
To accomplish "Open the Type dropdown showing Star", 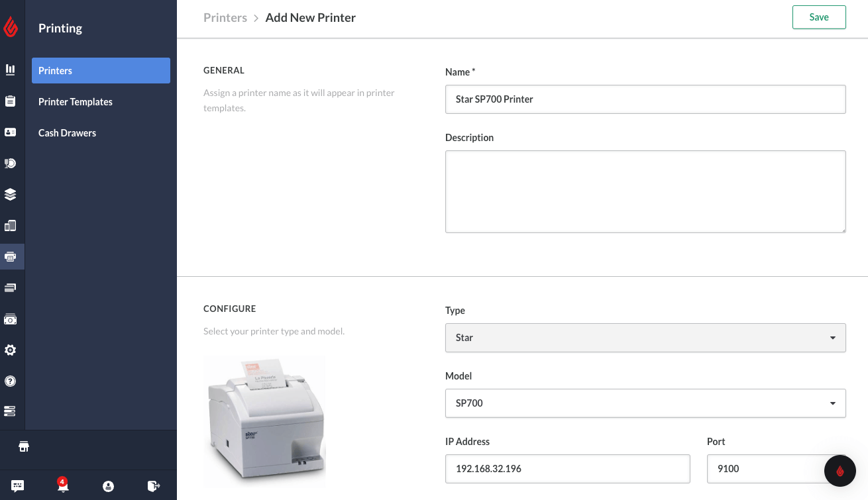I will point(645,338).
